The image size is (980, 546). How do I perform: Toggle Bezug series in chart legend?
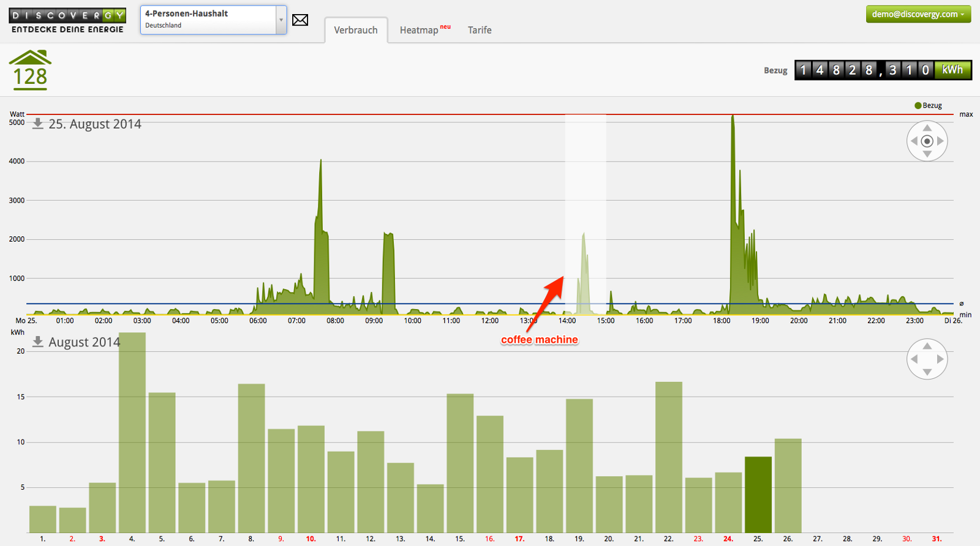click(928, 105)
